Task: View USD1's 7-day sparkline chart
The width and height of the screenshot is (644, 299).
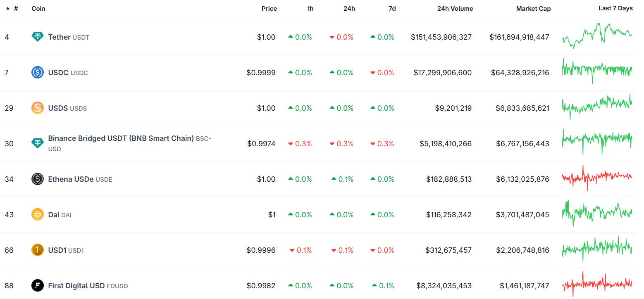Action: click(597, 249)
